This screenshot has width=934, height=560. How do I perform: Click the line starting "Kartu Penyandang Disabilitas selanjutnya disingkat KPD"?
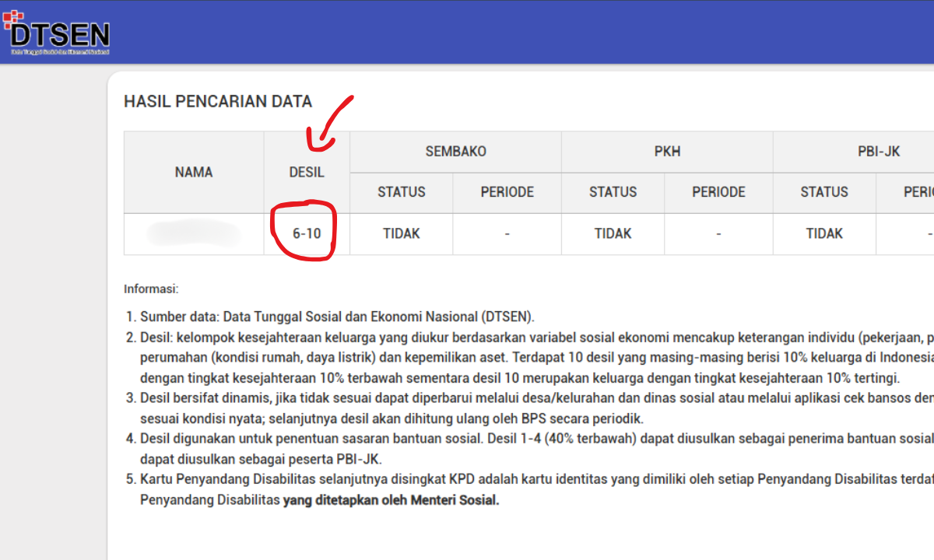(x=537, y=480)
